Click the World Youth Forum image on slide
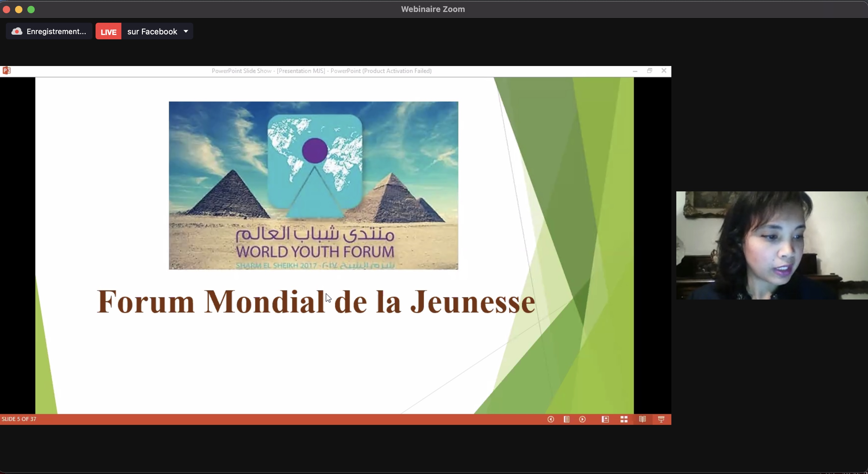The image size is (868, 474). coord(313,185)
